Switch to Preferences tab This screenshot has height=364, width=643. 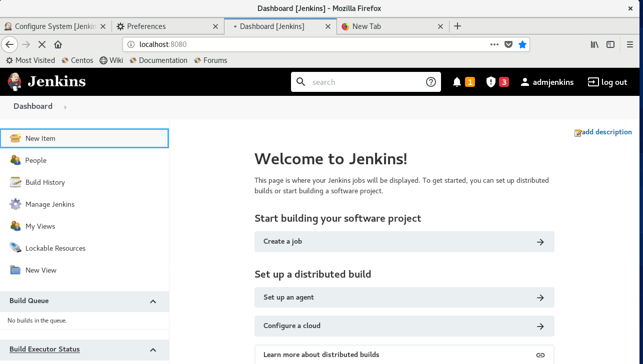(x=167, y=26)
